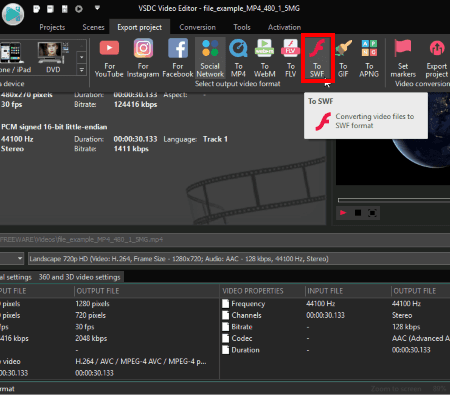Image resolution: width=450 pixels, height=395 pixels.
Task: Toggle the Codec property checkbox
Action: (226, 338)
